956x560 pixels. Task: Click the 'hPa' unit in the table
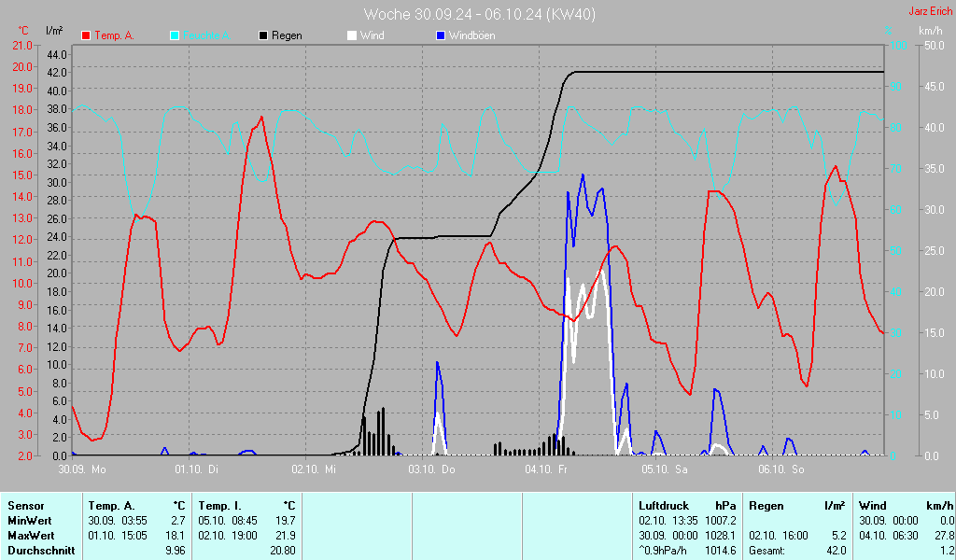point(725,506)
